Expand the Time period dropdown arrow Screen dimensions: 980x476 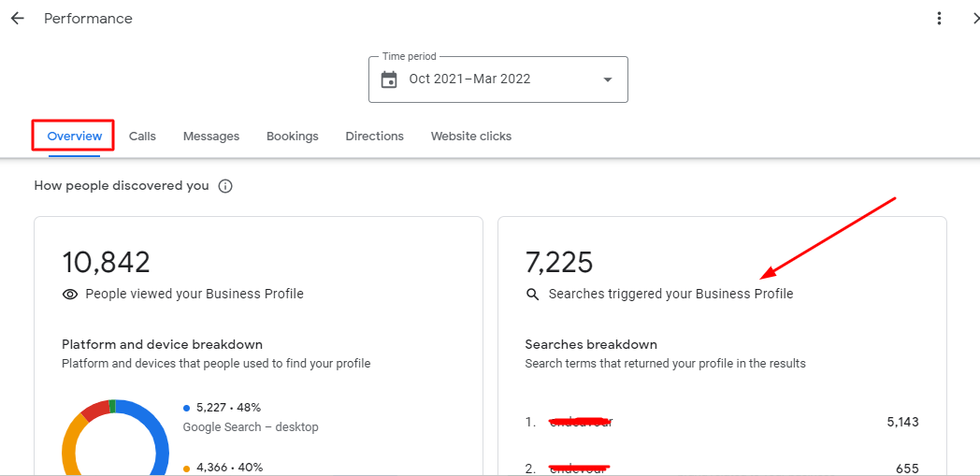608,79
